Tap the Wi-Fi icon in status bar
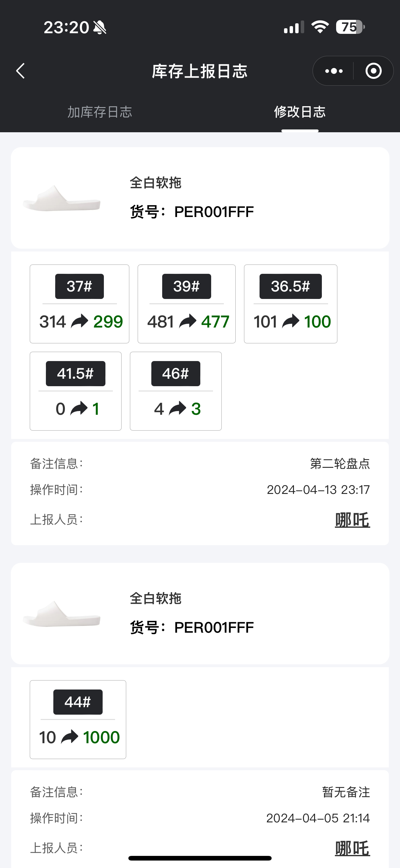This screenshot has height=868, width=400. [320, 27]
